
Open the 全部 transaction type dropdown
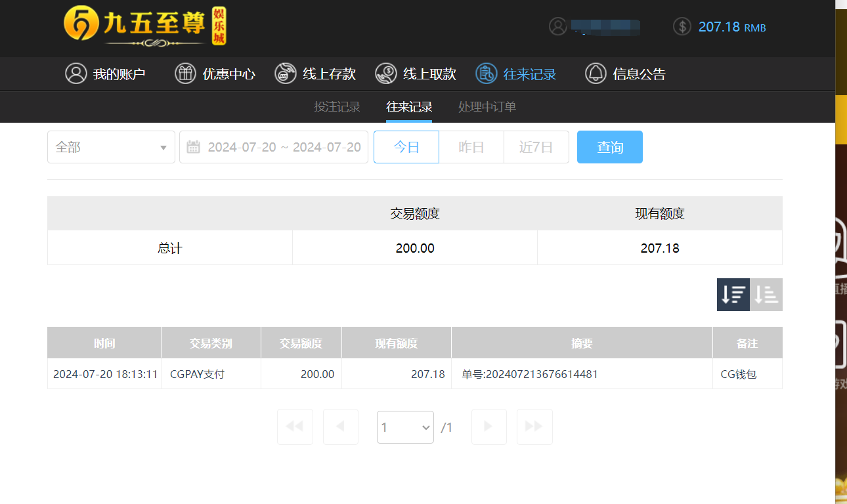[110, 147]
